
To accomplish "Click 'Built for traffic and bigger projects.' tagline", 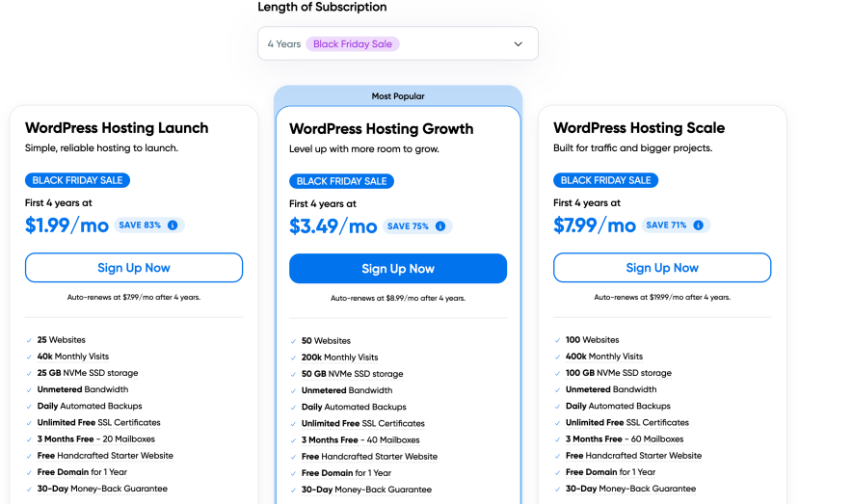I will [x=632, y=148].
